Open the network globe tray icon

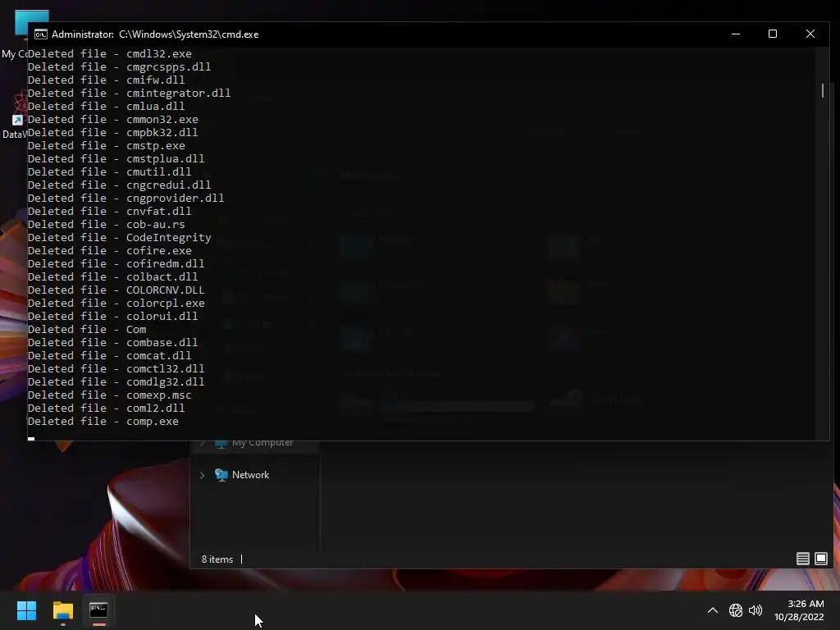tap(736, 610)
